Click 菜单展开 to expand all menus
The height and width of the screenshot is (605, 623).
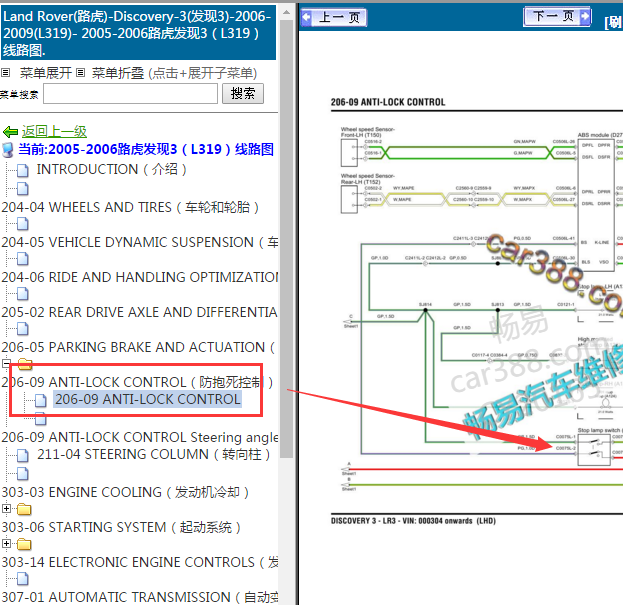pos(46,73)
